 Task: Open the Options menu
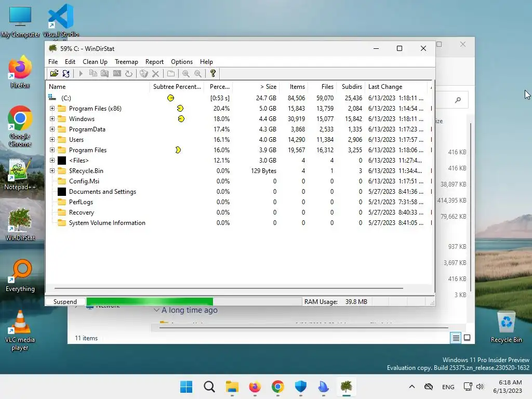click(x=182, y=62)
